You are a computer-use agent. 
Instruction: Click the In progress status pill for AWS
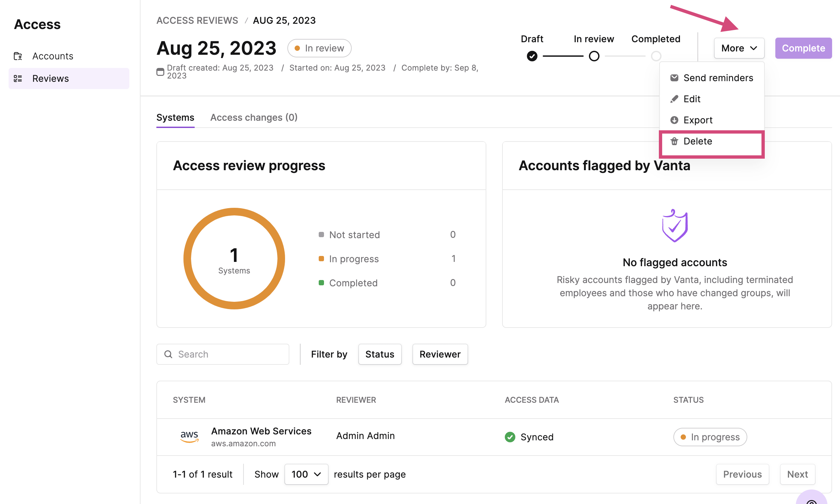[710, 437]
